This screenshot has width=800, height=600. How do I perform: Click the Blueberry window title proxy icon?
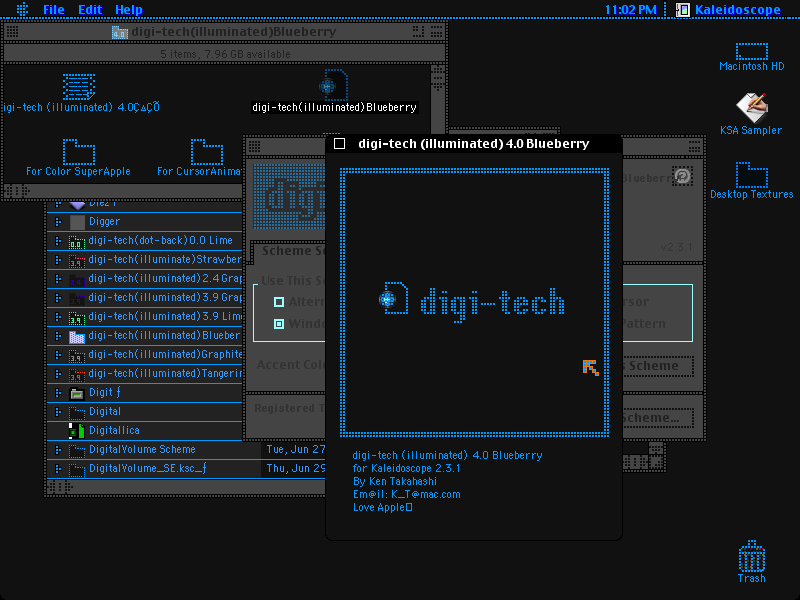(x=119, y=32)
